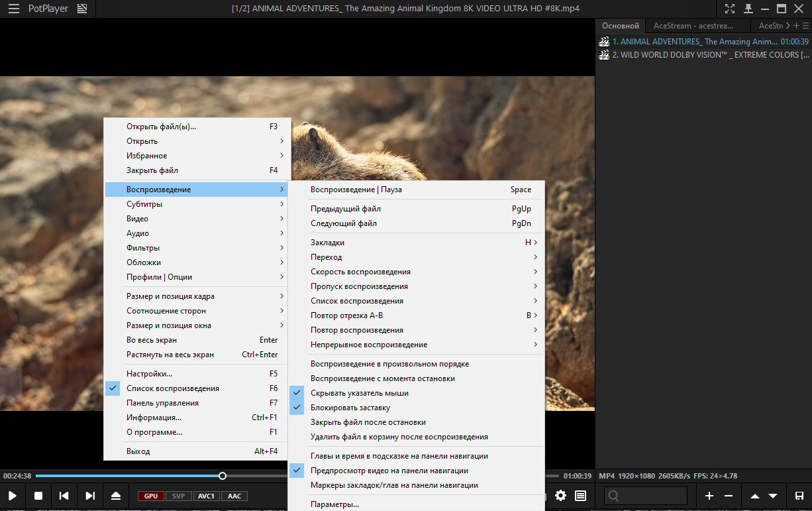The width and height of the screenshot is (812, 511).
Task: Click the Play button in control bar
Action: point(13,496)
